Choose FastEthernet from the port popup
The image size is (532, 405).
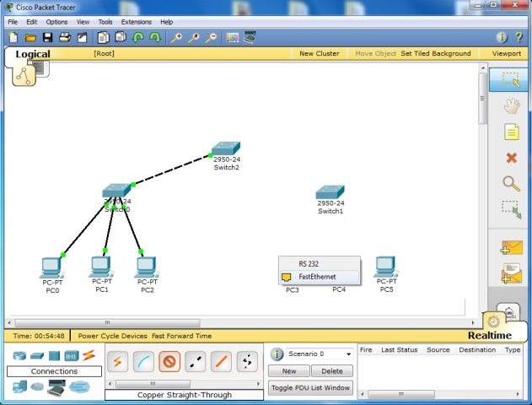[x=318, y=276]
